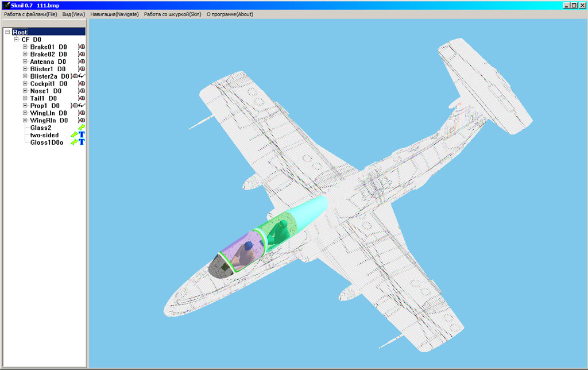Click the mesh icon beside Brake02 D0
The width and height of the screenshot is (588, 370).
(82, 55)
